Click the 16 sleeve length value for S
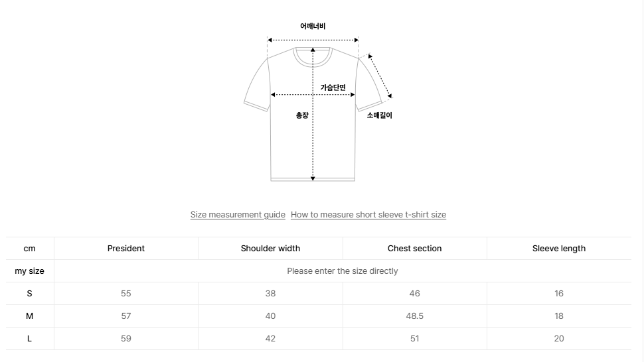This screenshot has height=362, width=644. (x=559, y=294)
